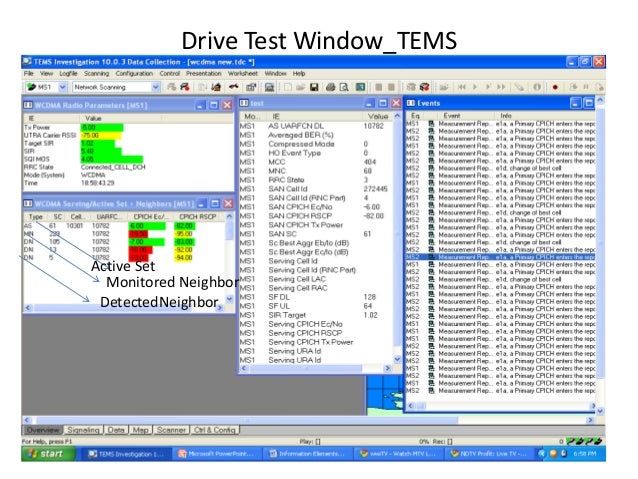Select the AS UARFCN DL row
The image size is (638, 479).
pos(315,126)
